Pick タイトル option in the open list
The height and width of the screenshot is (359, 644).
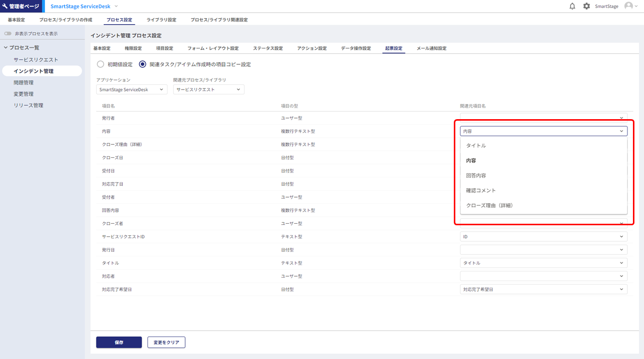[x=476, y=145]
